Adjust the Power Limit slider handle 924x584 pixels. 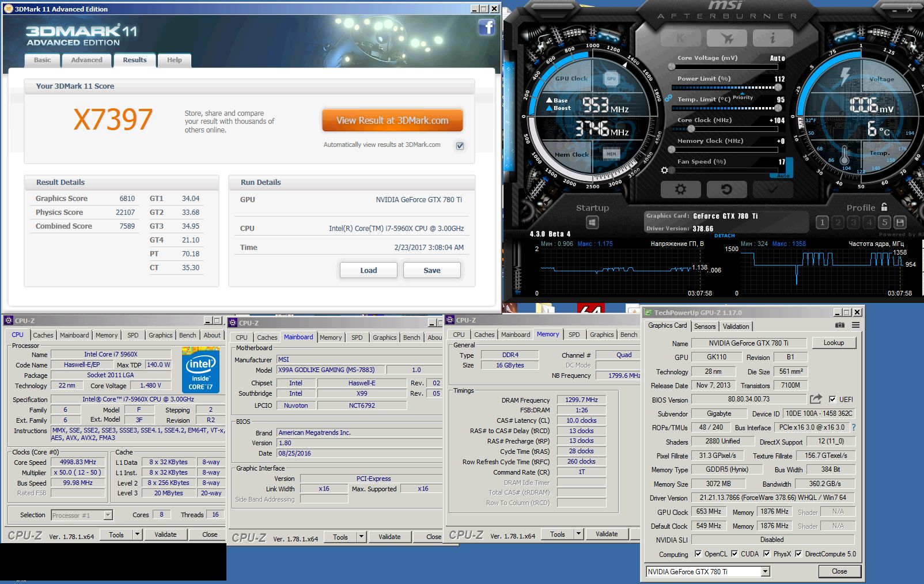pos(778,88)
